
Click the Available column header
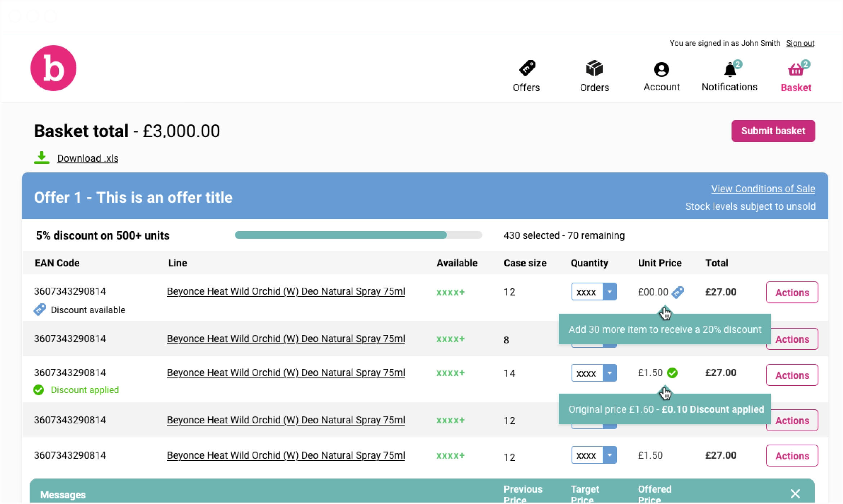[x=457, y=263]
